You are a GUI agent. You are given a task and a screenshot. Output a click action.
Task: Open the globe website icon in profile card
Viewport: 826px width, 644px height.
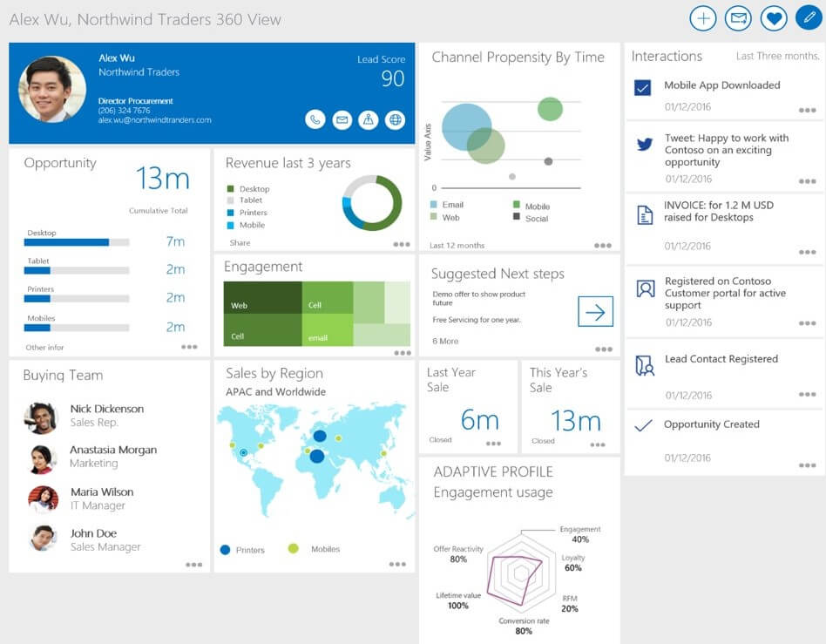tap(395, 119)
